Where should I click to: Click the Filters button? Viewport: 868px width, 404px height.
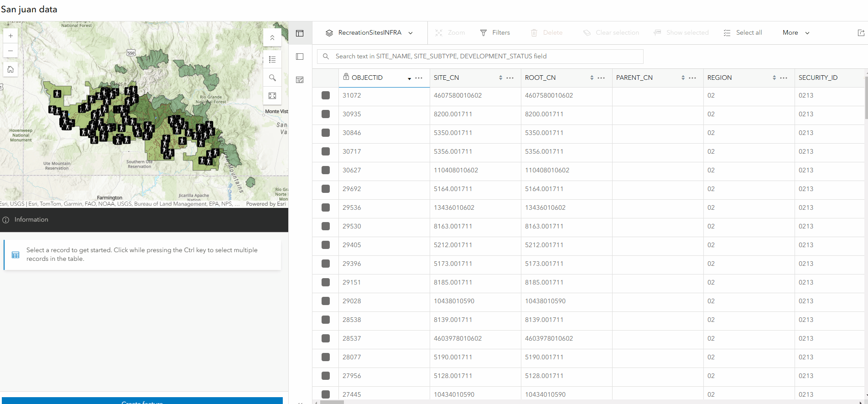pos(495,33)
